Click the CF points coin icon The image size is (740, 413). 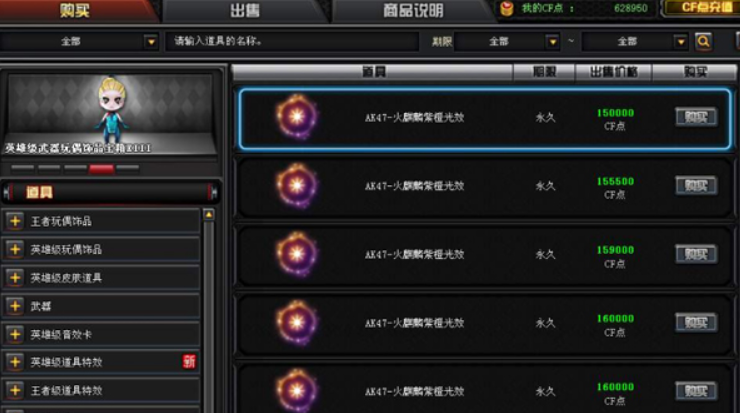pyautogui.click(x=506, y=8)
